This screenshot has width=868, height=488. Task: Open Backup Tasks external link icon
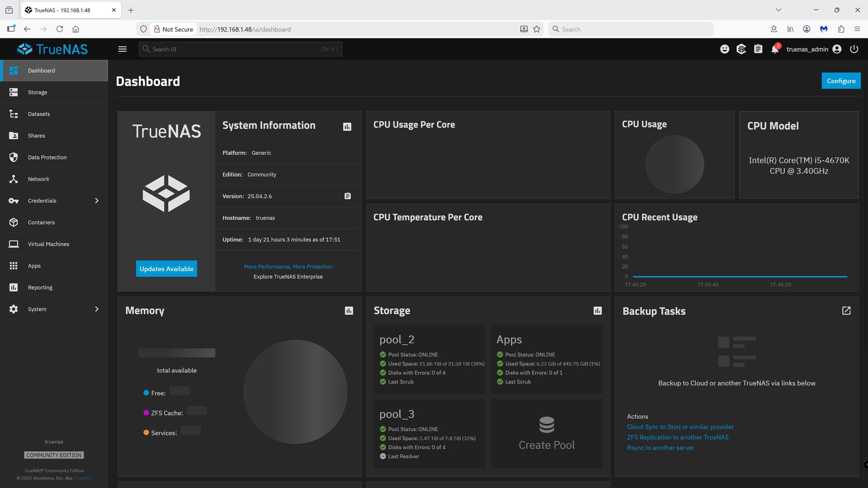pos(846,311)
